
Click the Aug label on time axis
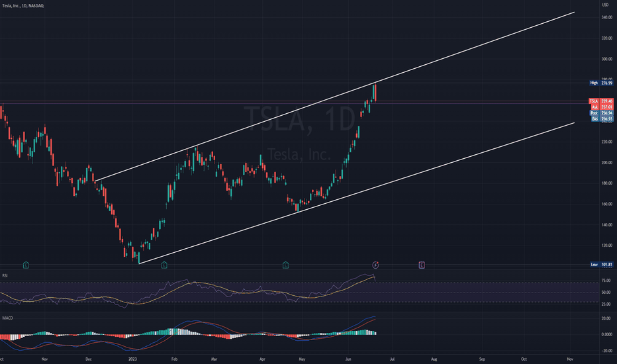[x=434, y=359]
